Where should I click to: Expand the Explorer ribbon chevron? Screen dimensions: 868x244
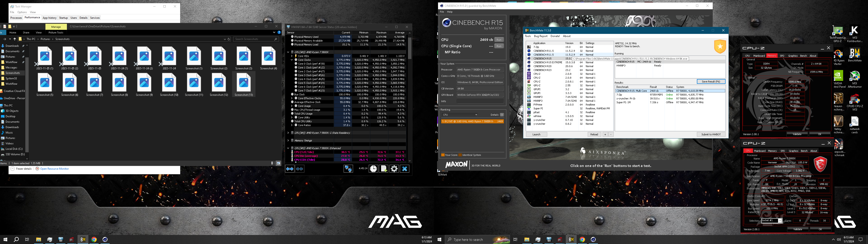pos(274,32)
